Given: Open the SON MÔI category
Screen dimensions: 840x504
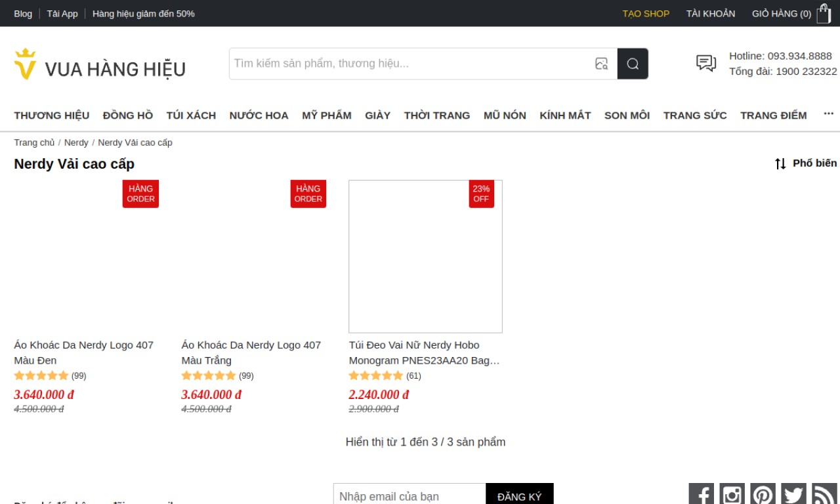Looking at the screenshot, I should (x=627, y=115).
